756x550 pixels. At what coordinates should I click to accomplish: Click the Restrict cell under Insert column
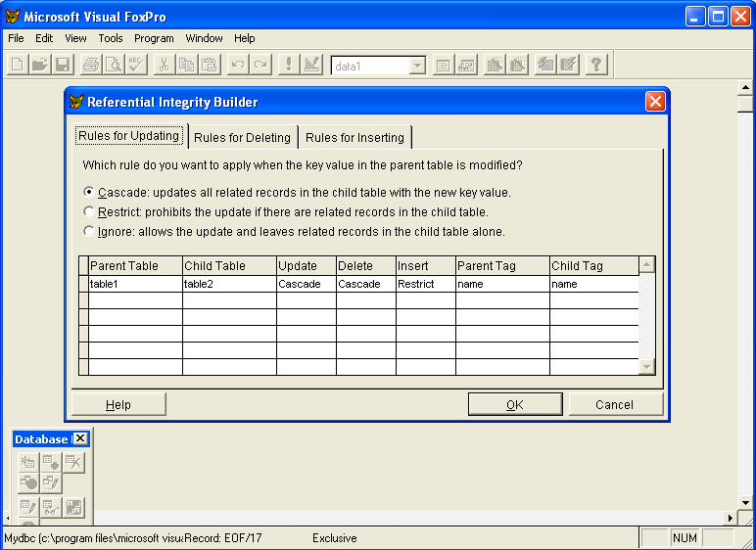point(426,284)
